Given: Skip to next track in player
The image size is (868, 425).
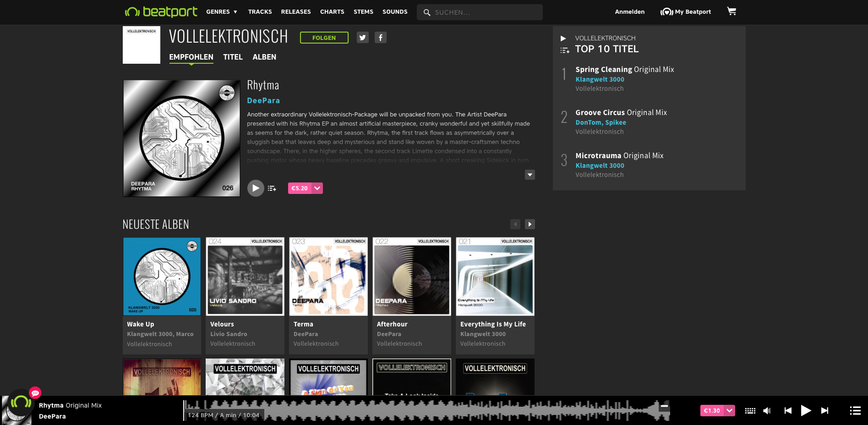Looking at the screenshot, I should tap(824, 411).
